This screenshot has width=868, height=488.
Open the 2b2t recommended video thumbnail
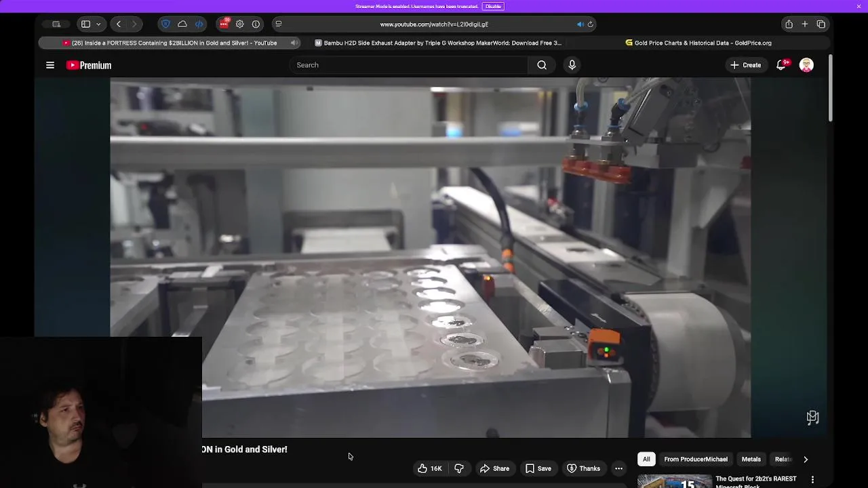point(674,481)
